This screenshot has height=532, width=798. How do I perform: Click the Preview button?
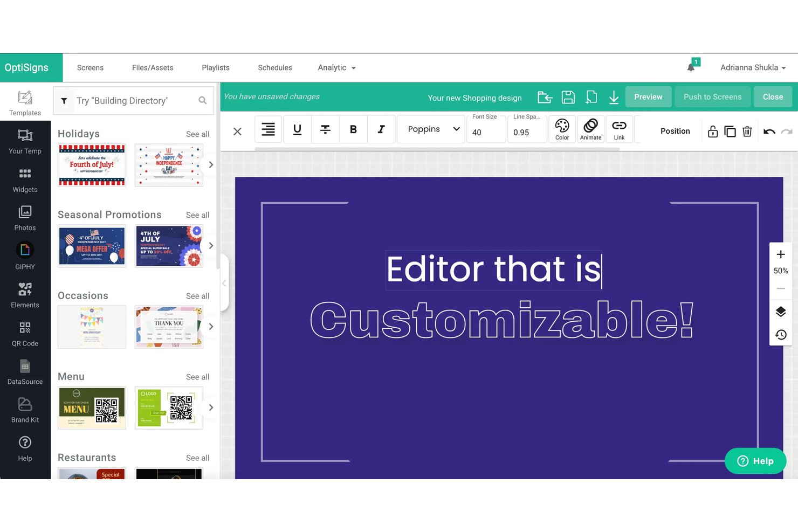[648, 97]
